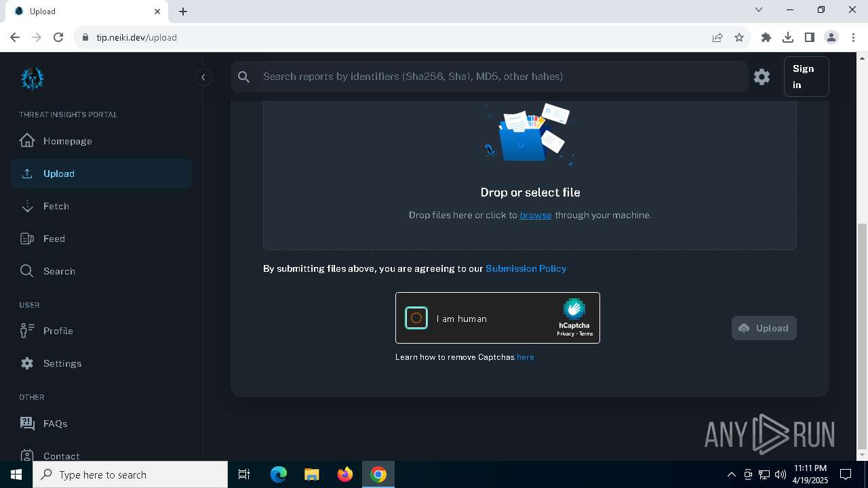
Task: Click the here link about removing Captchas
Action: [526, 357]
